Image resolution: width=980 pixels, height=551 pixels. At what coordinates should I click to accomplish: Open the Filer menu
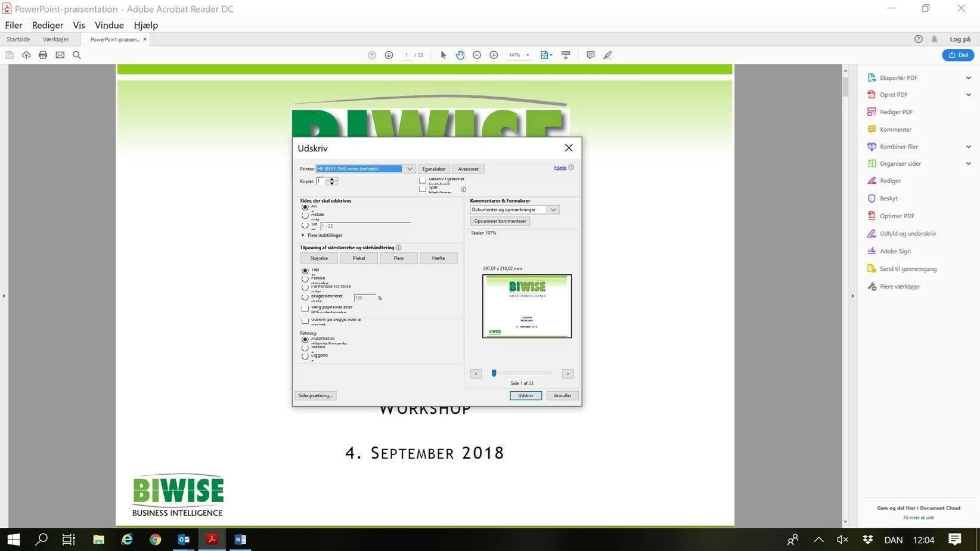14,25
